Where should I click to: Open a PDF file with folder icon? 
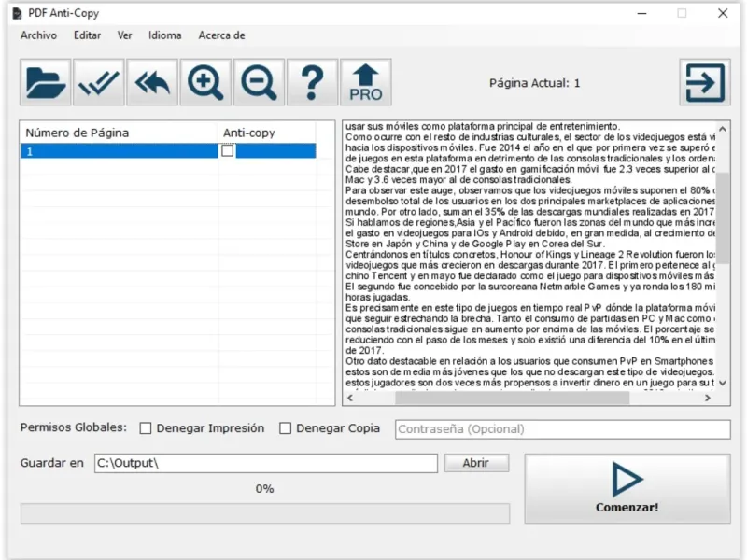[46, 82]
